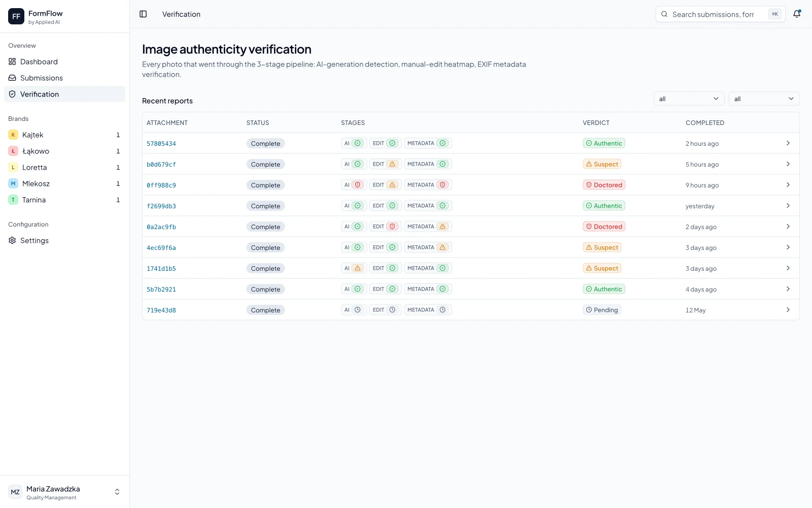
Task: Toggle the sidebar panel icon
Action: [x=143, y=14]
